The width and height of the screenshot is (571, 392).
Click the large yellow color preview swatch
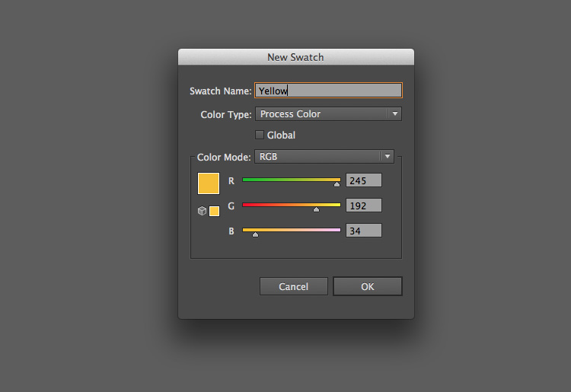(208, 183)
